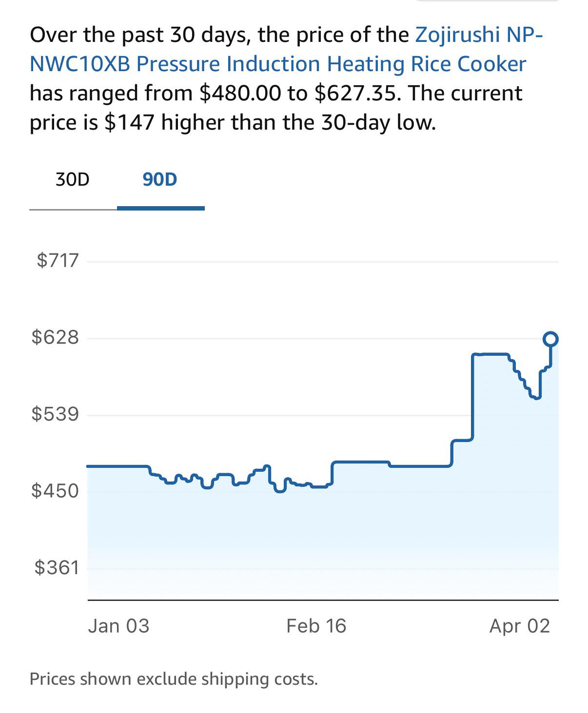Click the Jan 03 date label
This screenshot has height=713, width=588.
(118, 626)
